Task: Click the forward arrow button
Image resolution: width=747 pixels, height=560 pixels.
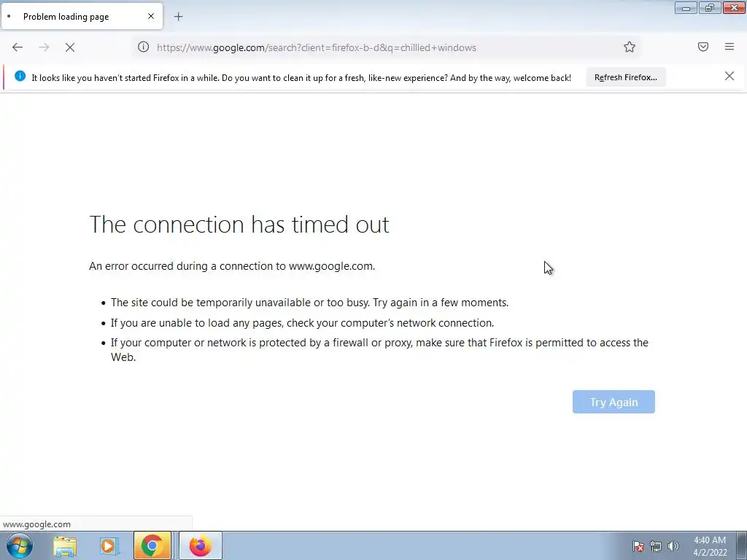Action: pos(44,47)
